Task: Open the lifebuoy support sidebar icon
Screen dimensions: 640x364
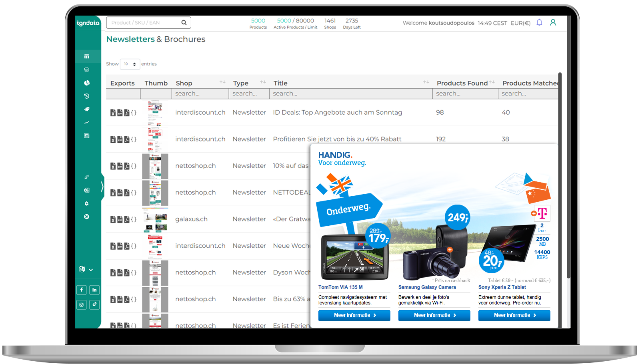Action: click(x=86, y=217)
